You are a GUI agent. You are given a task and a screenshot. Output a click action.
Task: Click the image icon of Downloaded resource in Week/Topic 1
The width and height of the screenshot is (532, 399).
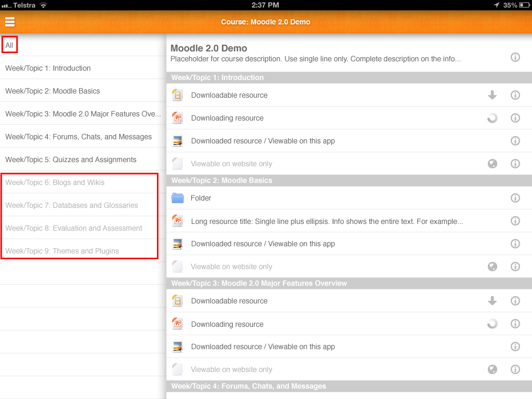pyautogui.click(x=178, y=141)
